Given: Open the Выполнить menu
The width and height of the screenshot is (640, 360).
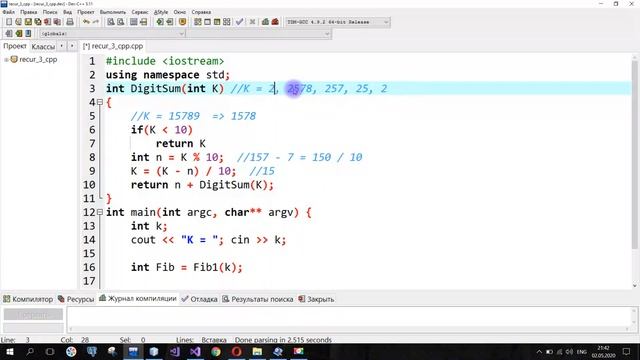Looking at the screenshot, I should click(113, 12).
